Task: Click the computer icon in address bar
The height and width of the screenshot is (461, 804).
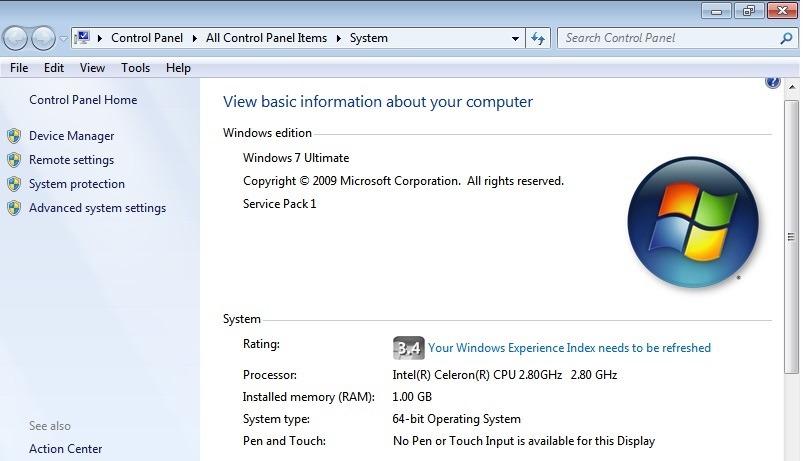Action: [x=82, y=37]
